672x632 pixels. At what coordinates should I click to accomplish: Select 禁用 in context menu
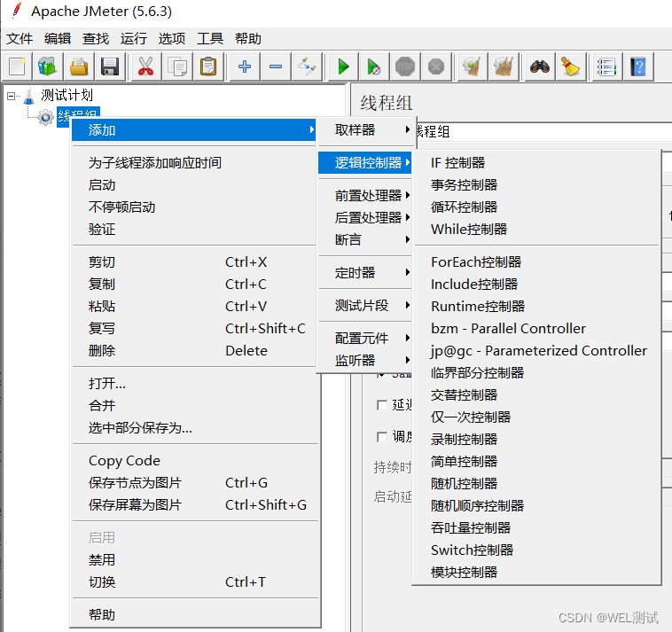tap(194, 560)
